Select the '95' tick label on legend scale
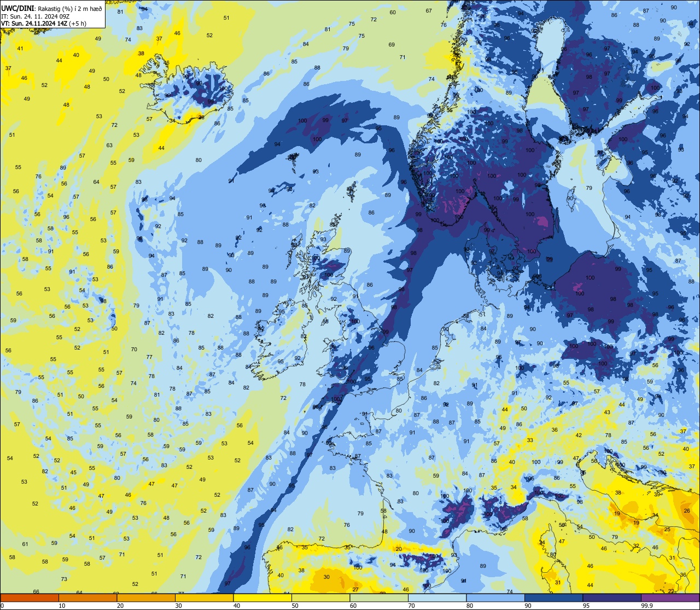 tap(586, 606)
